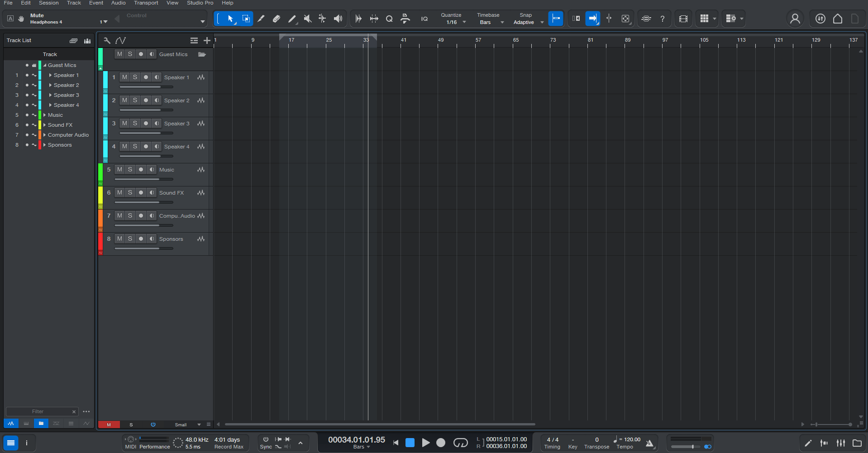Click the plus button to add a track
Screen dimensions: 868x453
click(207, 40)
